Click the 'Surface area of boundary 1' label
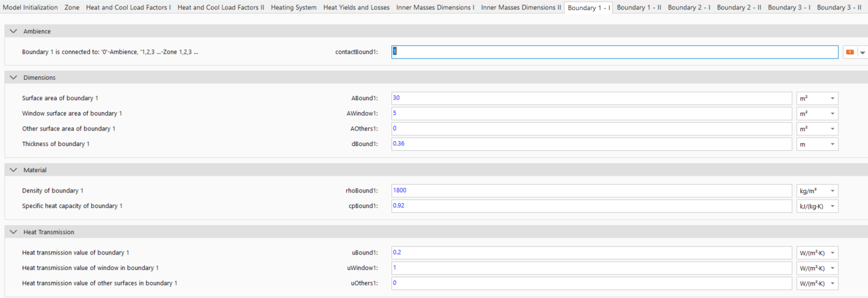 [60, 98]
